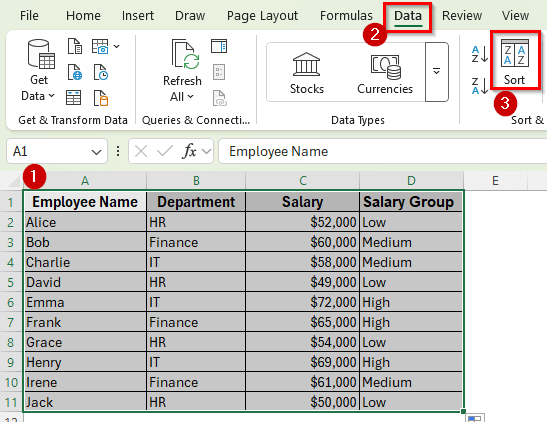Click the formula bar showing Employee Name
The width and height of the screenshot is (547, 422).
coord(382,151)
